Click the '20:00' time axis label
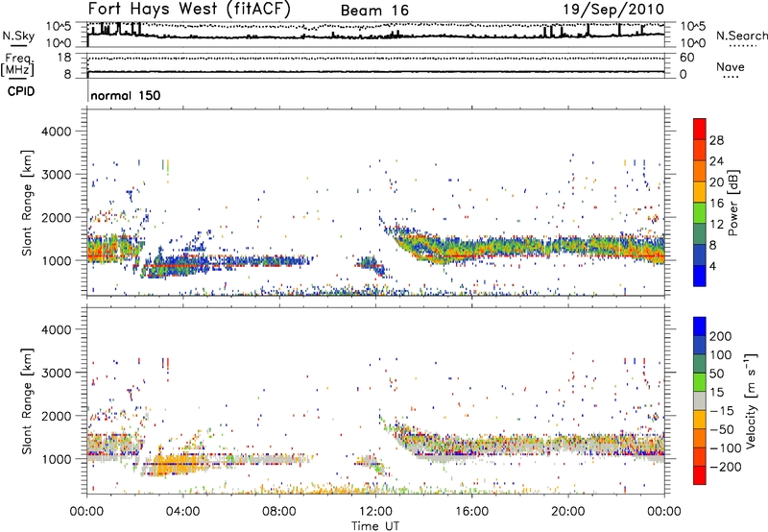The width and height of the screenshot is (768, 532). [568, 512]
